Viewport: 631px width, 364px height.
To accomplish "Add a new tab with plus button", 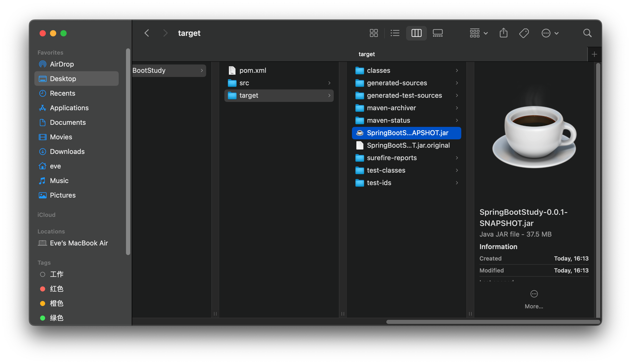I will click(594, 54).
